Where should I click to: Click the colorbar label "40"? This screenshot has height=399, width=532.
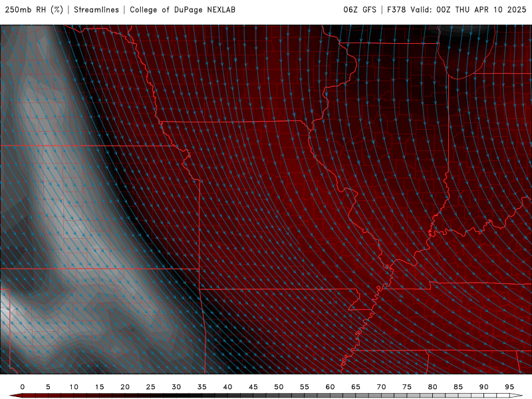pos(227,387)
